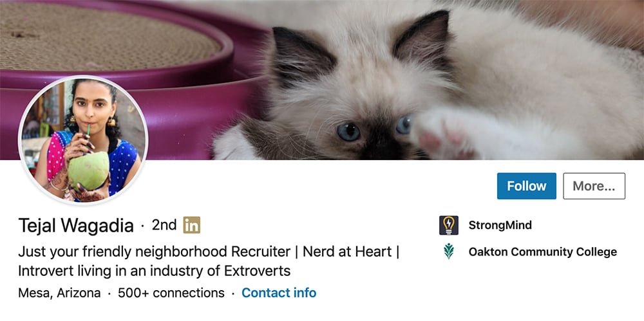The image size is (644, 321).
Task: Click the 'Nerd at Heart' headline phrase
Action: (347, 252)
